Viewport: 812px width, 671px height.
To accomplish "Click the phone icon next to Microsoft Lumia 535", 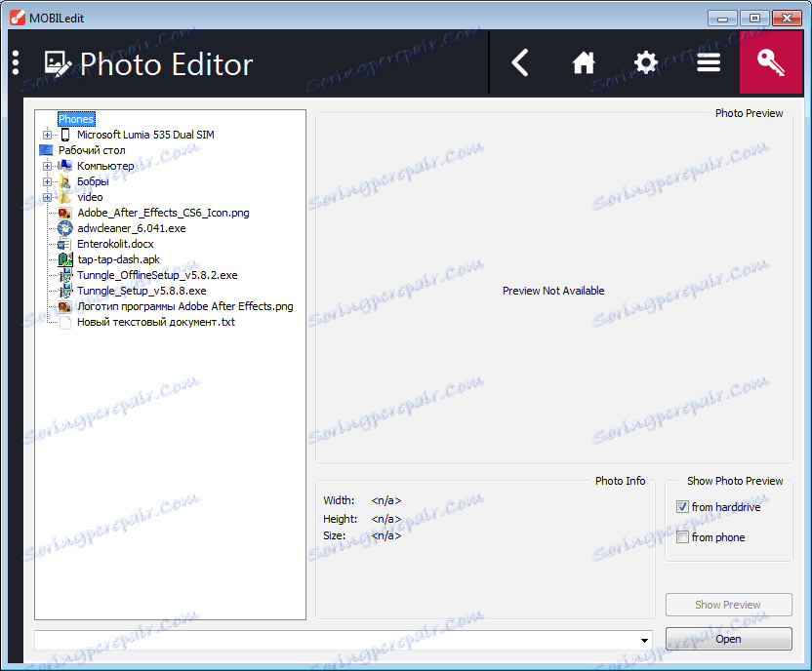I will [x=65, y=135].
